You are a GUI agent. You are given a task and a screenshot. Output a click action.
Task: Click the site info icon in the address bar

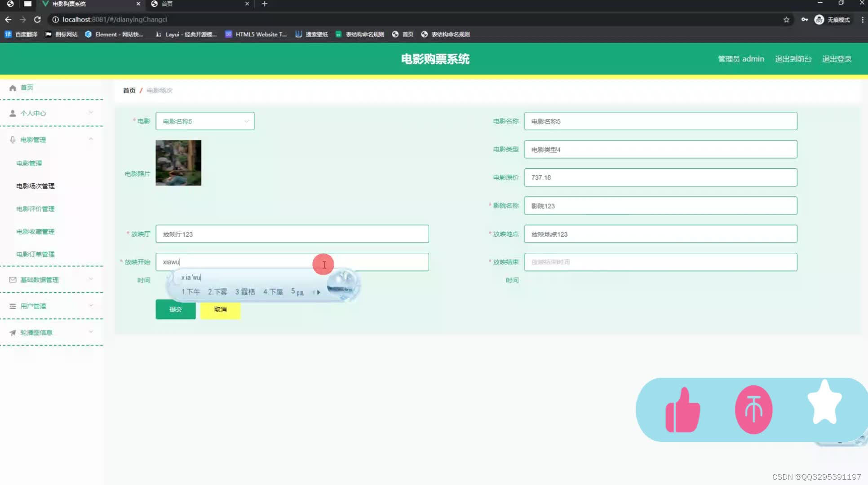[x=55, y=19]
